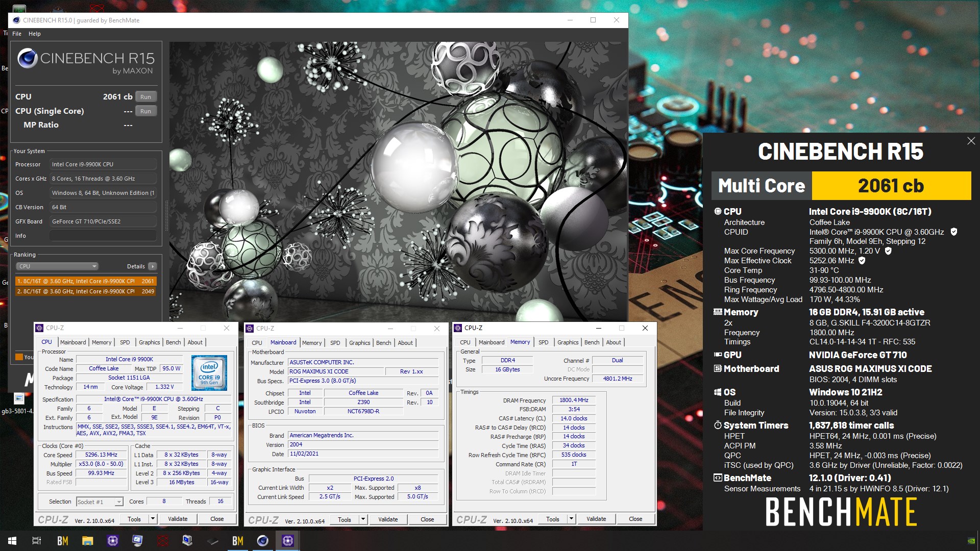Click the CAS# Latency value 14.0 clocks
The width and height of the screenshot is (980, 551).
574,419
